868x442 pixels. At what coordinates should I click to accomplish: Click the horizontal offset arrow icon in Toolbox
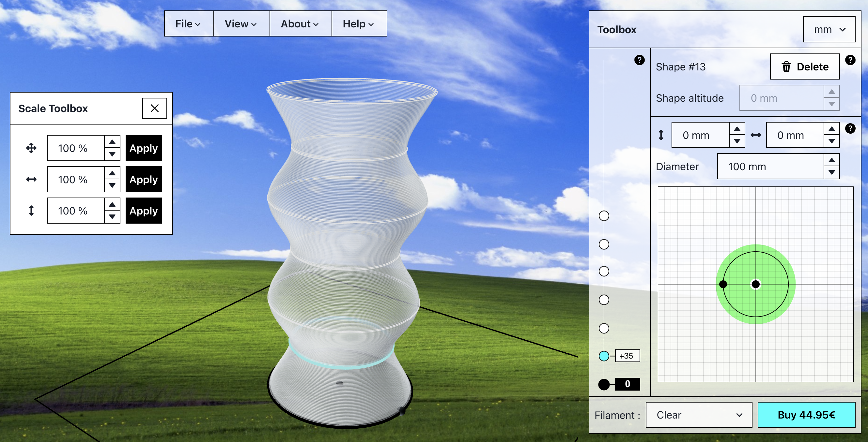(755, 135)
